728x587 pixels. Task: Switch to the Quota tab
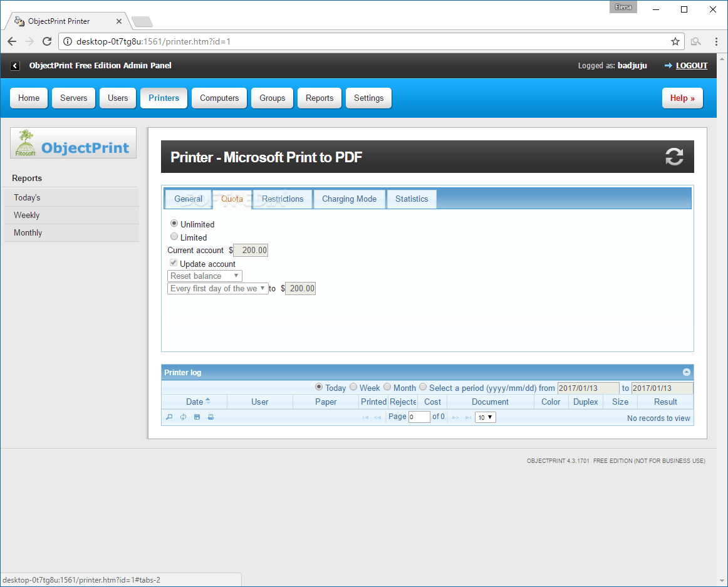tap(232, 199)
